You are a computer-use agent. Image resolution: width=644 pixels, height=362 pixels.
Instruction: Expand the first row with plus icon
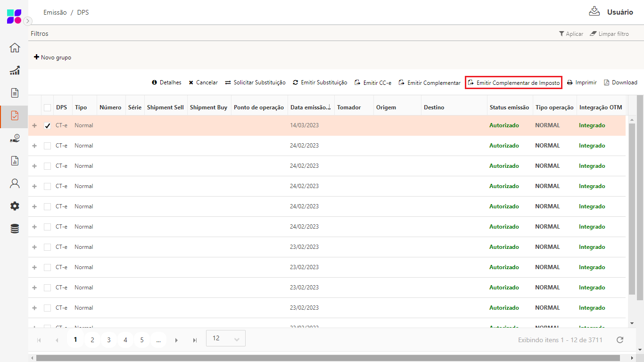[34, 126]
